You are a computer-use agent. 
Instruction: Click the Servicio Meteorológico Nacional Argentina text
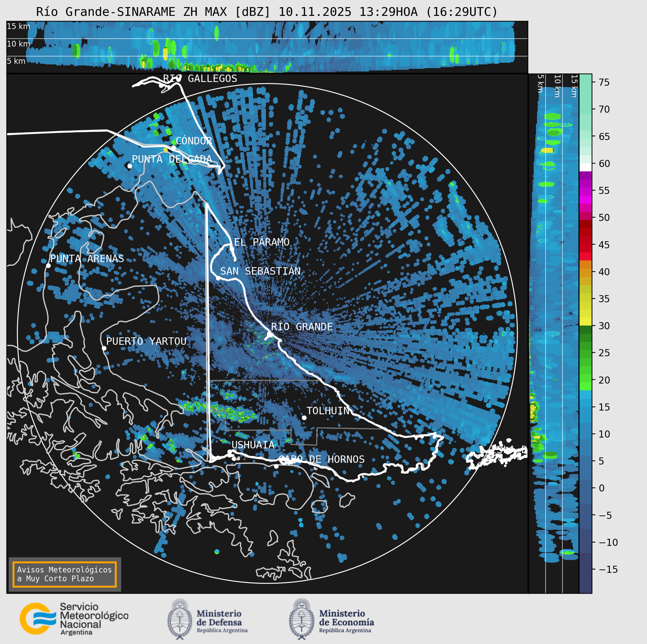coord(94,619)
